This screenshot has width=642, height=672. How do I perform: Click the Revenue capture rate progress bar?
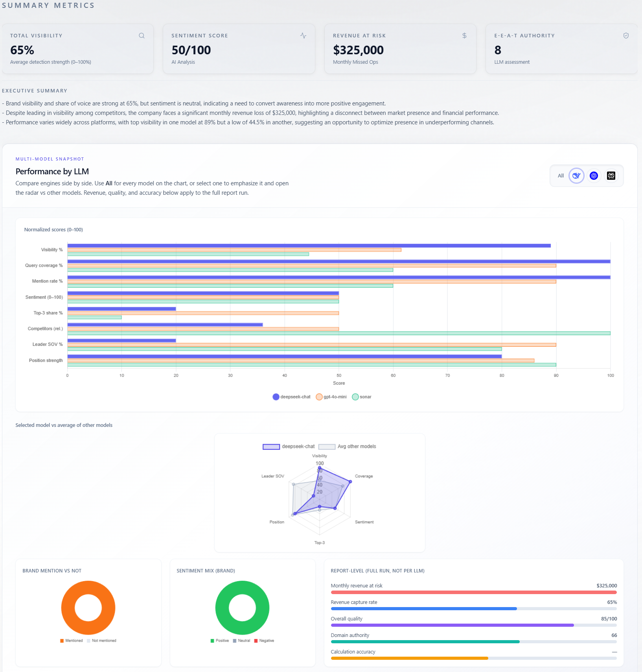click(x=473, y=609)
